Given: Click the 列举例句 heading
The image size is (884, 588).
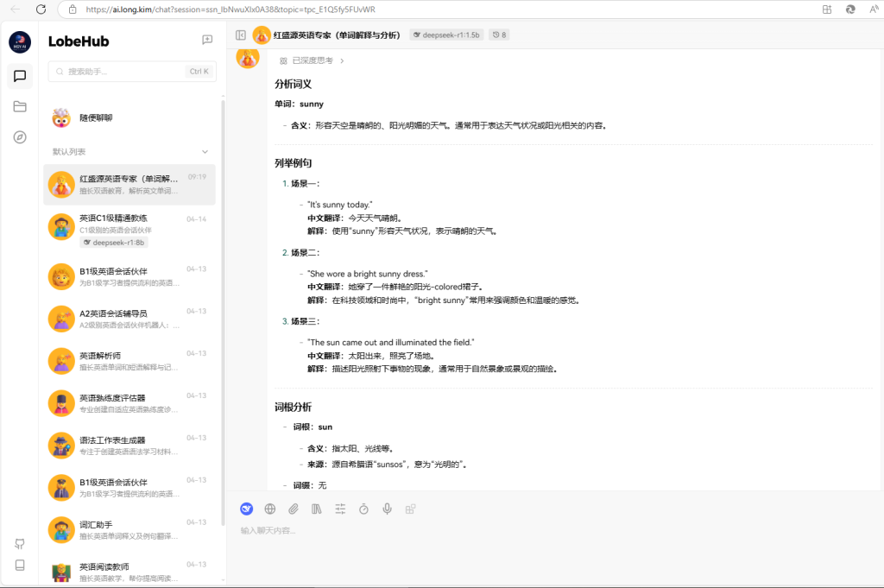Looking at the screenshot, I should point(294,163).
